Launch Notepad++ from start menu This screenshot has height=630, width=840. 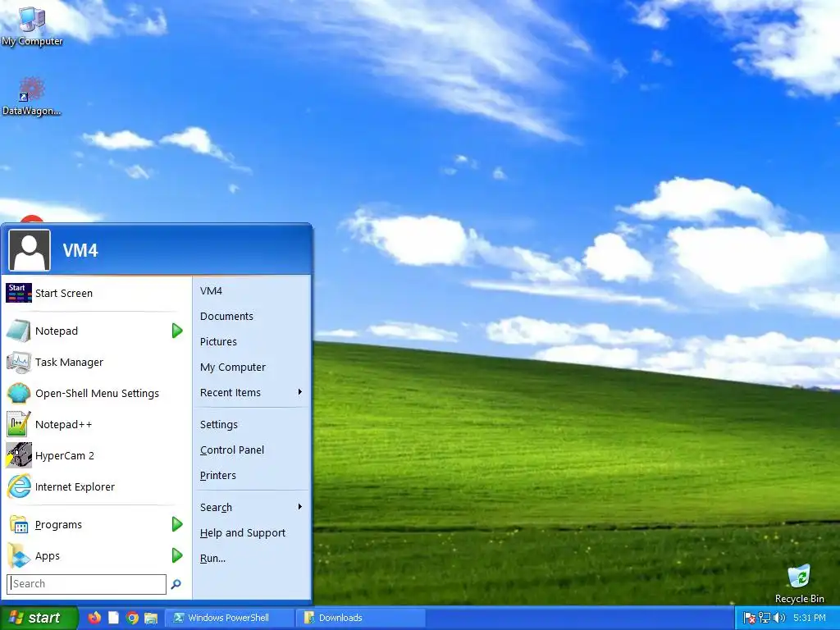pyautogui.click(x=63, y=424)
